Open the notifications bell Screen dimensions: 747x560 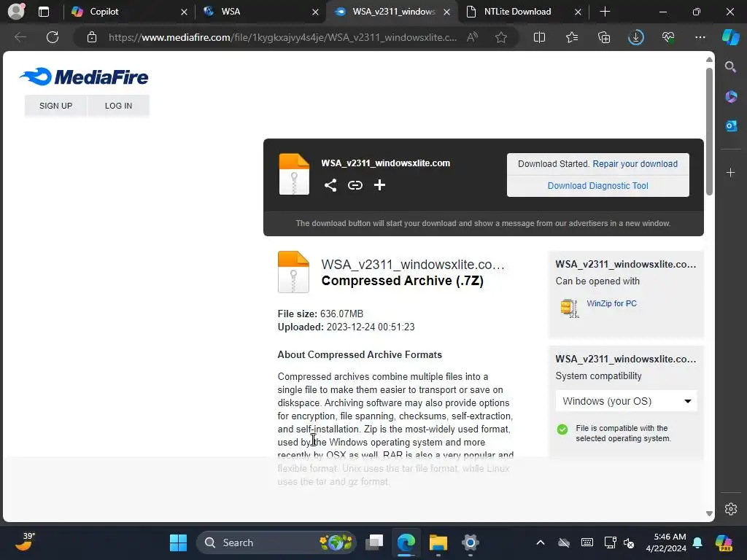[x=697, y=542]
